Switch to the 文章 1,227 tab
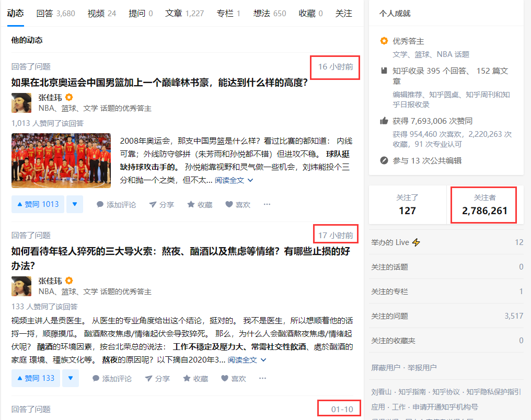 pos(184,13)
